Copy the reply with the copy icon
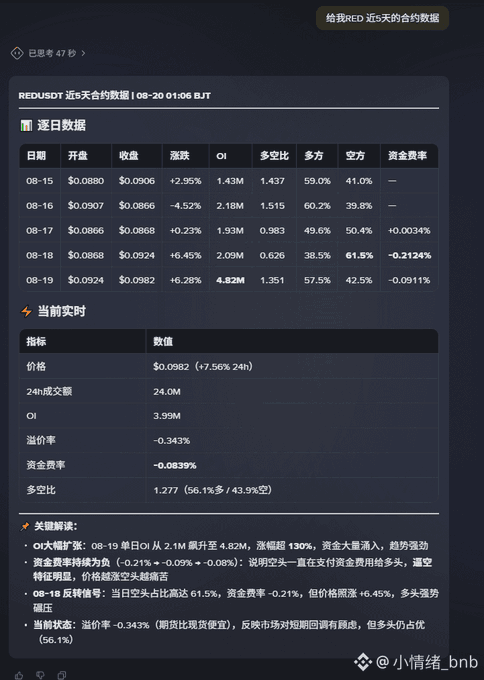This screenshot has height=680, width=484. (62, 675)
